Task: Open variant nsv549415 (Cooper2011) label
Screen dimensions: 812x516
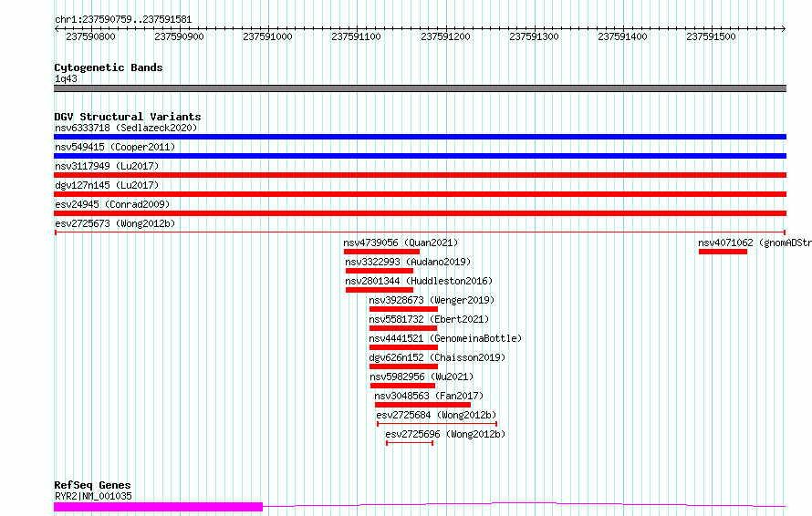Action: coord(115,147)
